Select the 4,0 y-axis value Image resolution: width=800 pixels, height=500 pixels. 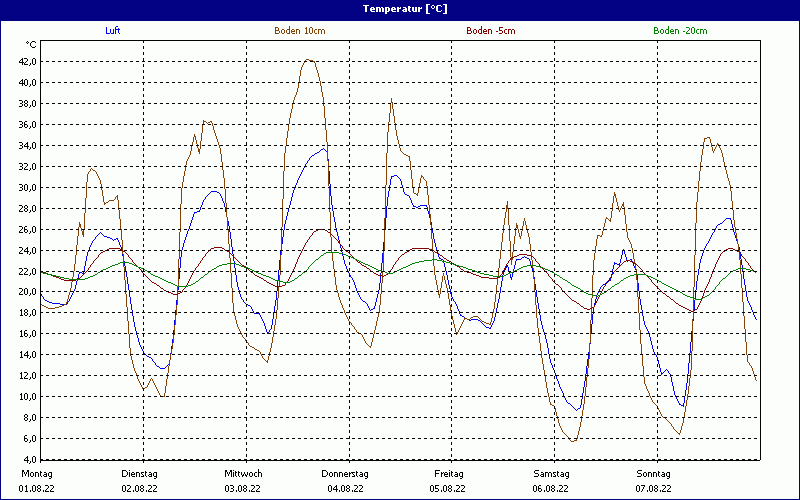pos(29,459)
